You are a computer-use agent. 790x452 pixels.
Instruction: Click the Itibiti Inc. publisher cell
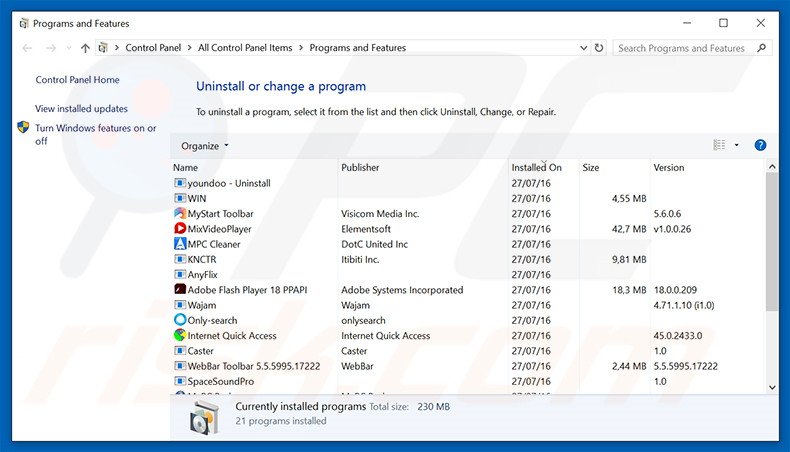pos(360,259)
